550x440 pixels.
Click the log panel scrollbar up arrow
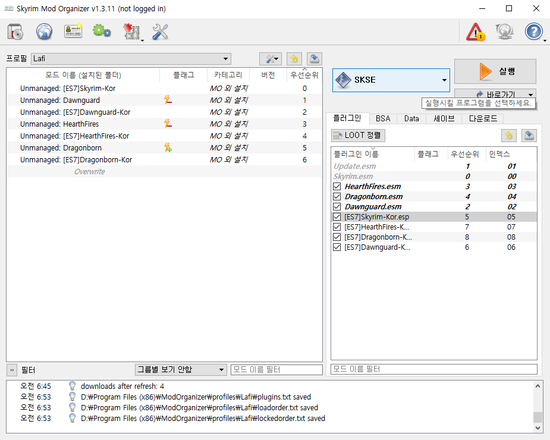point(537,386)
